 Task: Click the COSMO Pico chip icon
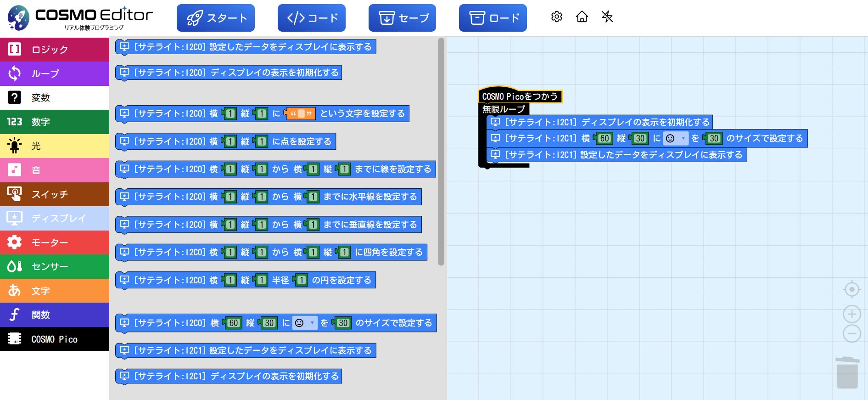point(15,339)
